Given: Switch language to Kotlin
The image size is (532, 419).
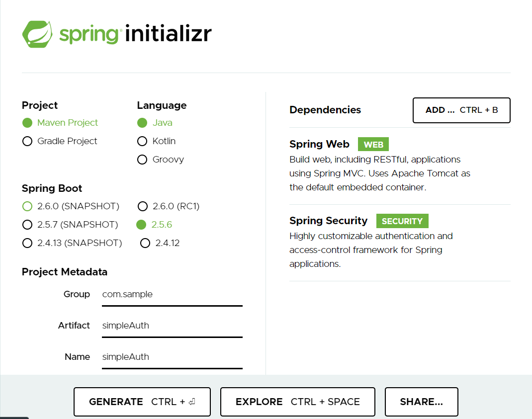Looking at the screenshot, I should (142, 141).
